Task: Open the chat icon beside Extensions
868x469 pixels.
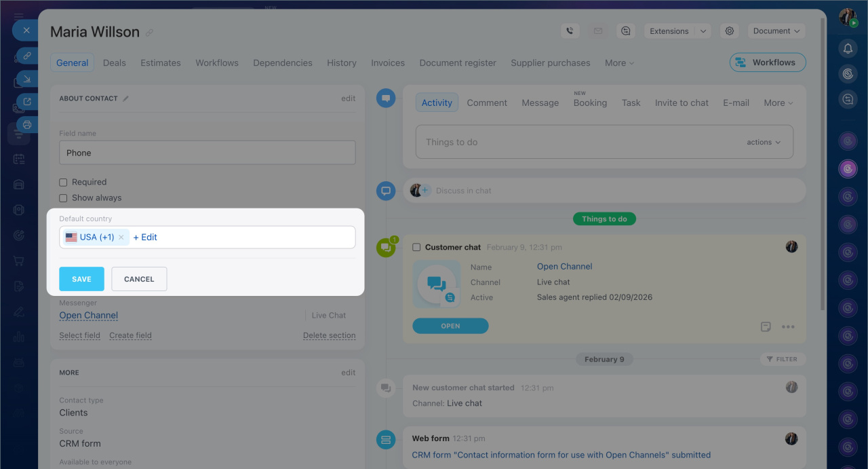Action: click(x=625, y=31)
